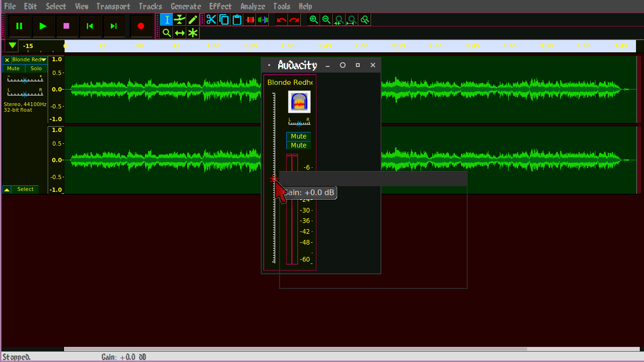Select the Multi-tool
Viewport: 644px width, 362px height.
pyautogui.click(x=192, y=33)
